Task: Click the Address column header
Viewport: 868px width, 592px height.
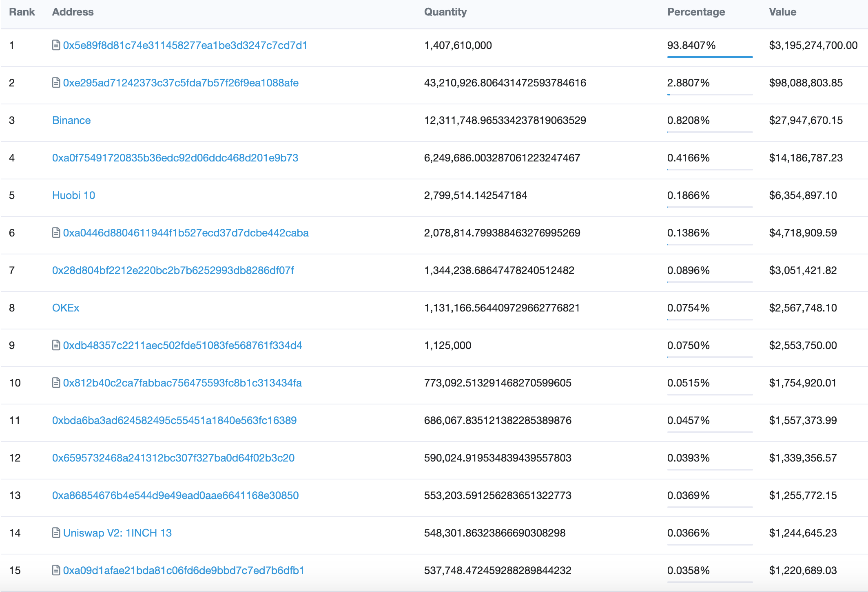Action: point(73,12)
